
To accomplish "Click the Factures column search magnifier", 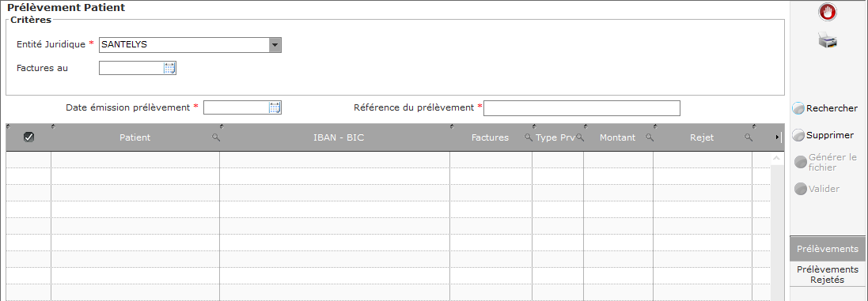I will coord(529,137).
